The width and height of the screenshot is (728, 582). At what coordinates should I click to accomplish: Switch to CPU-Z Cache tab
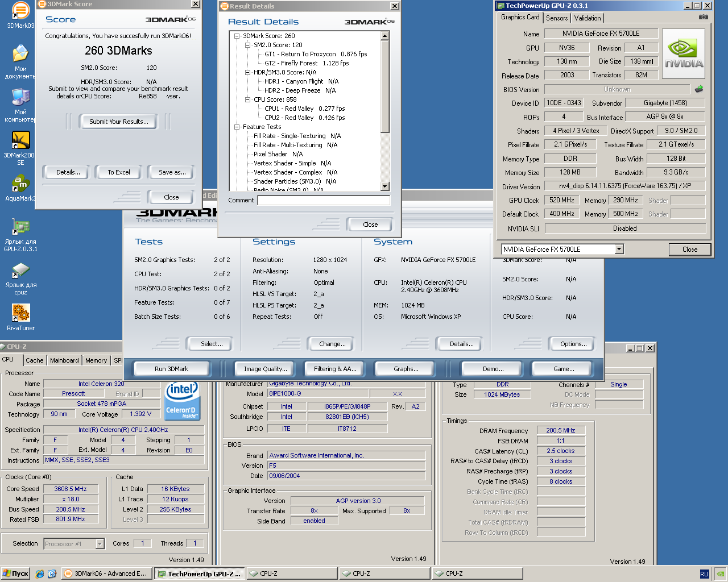pyautogui.click(x=35, y=360)
